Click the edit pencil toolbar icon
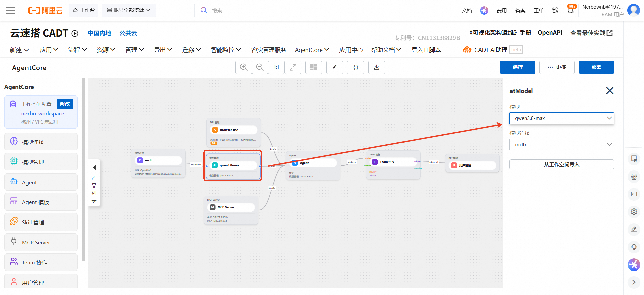 (335, 67)
